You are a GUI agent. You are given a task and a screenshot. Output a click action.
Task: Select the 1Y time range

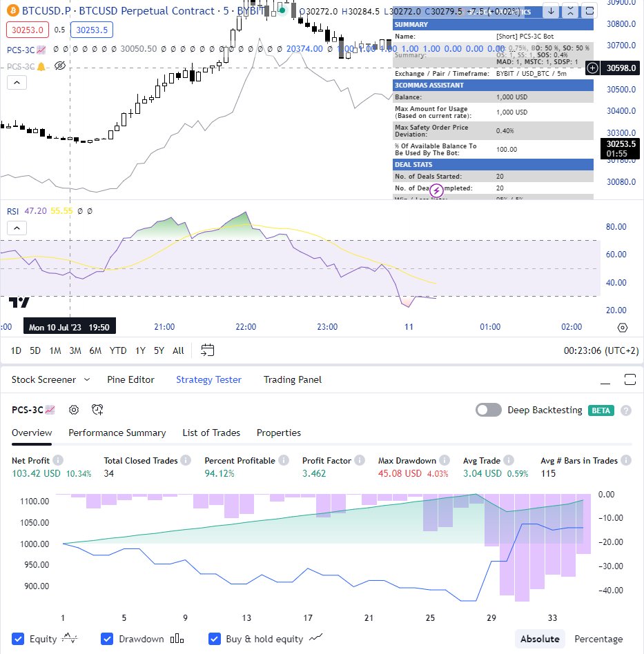pos(140,350)
